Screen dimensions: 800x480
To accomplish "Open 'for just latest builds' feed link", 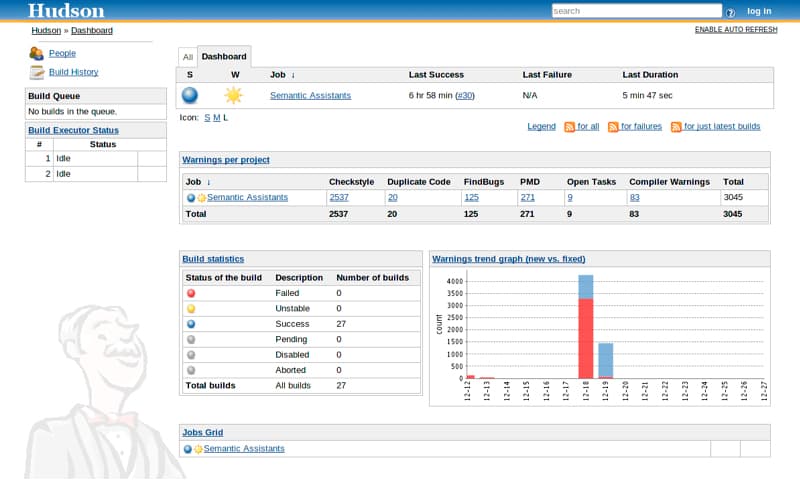I will (722, 126).
